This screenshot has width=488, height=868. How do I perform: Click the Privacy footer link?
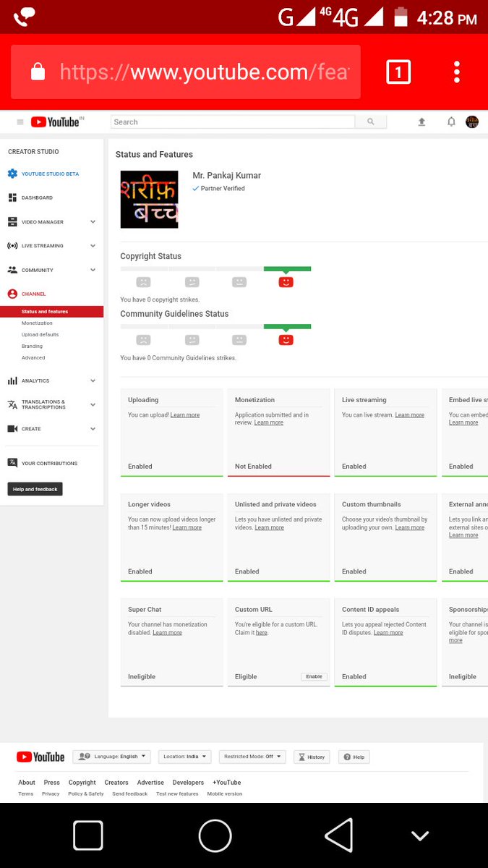(x=51, y=793)
